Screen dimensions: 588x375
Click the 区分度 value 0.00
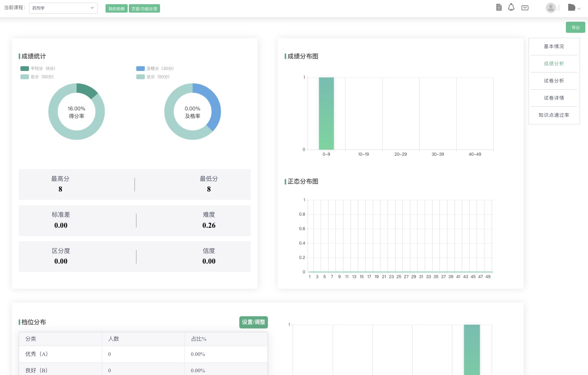61,261
